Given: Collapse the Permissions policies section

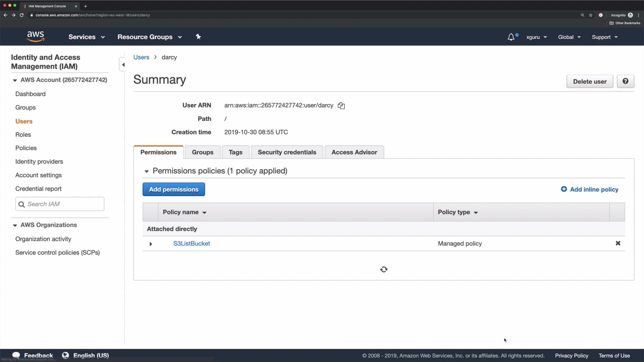Looking at the screenshot, I should coord(146,171).
